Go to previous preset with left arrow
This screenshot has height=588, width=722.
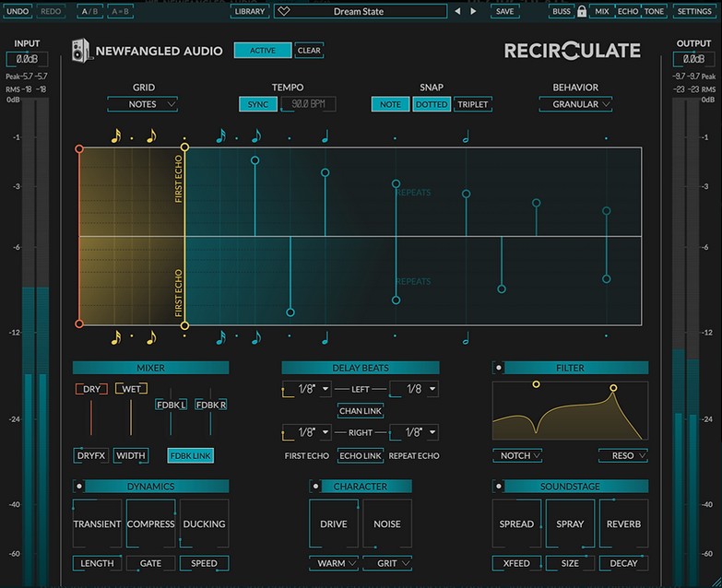(457, 11)
